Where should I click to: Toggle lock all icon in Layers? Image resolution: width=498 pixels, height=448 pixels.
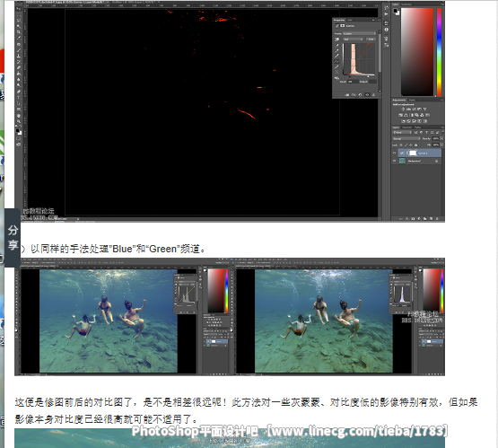point(415,145)
